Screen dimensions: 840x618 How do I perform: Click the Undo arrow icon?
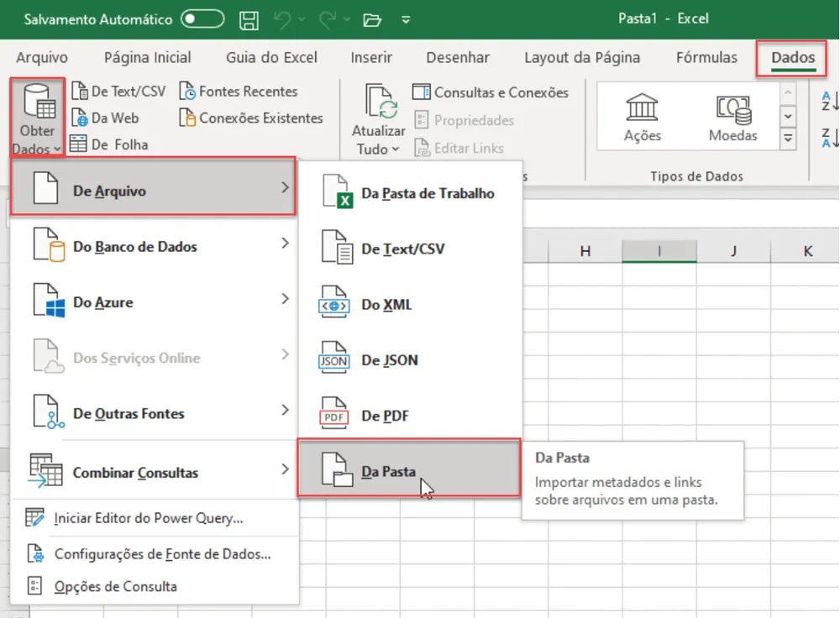tap(281, 20)
